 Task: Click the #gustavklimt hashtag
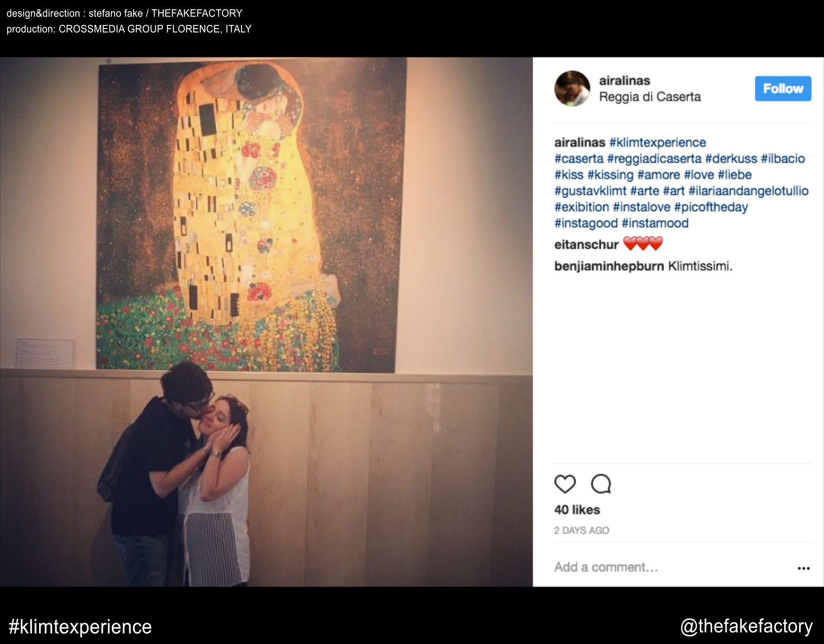tap(590, 191)
